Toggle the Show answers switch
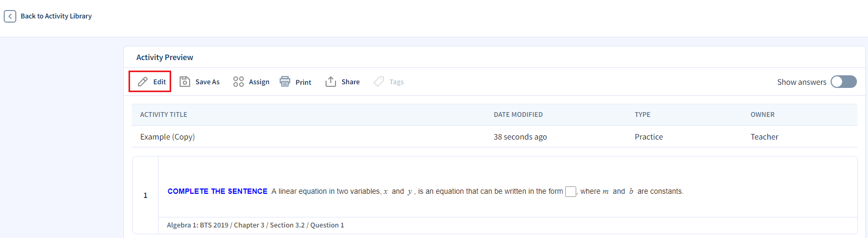868x238 pixels. pos(843,82)
